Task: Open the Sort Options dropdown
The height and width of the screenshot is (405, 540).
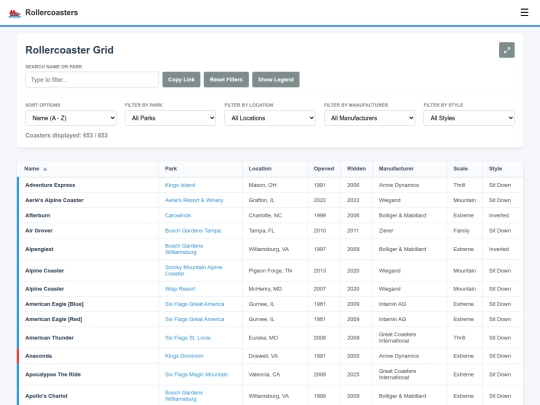Action: coord(71,118)
